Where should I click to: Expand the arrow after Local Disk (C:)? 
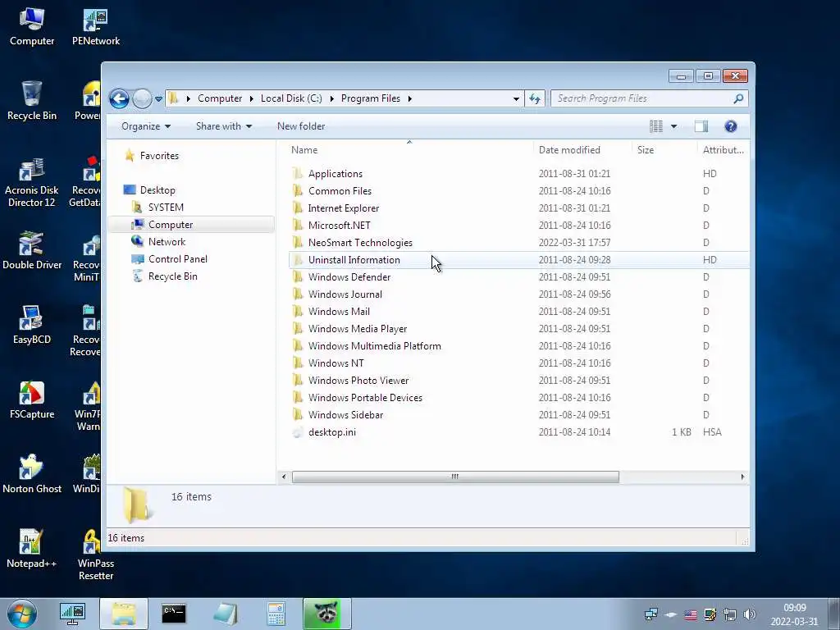[331, 98]
